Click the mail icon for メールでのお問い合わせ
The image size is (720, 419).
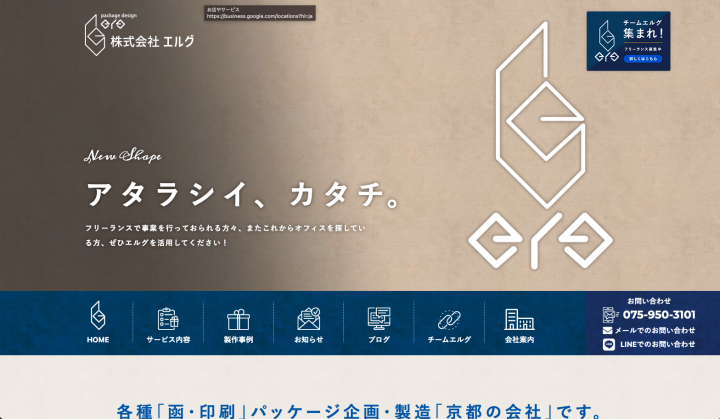608,330
